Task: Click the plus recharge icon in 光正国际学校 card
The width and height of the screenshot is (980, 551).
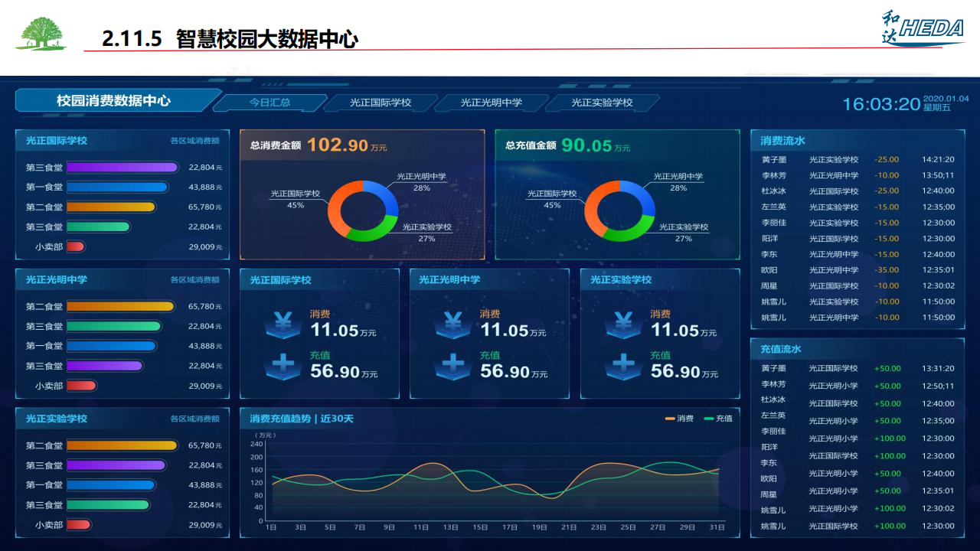Action: 283,366
